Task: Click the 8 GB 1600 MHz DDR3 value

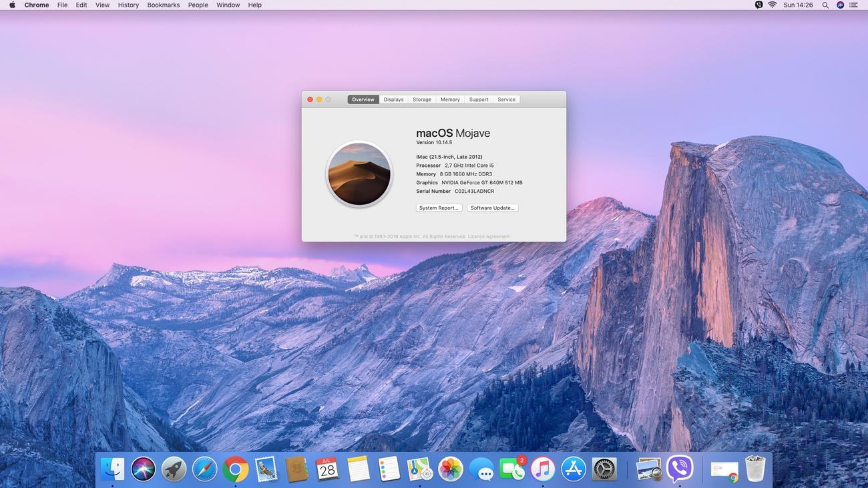Action: click(466, 174)
